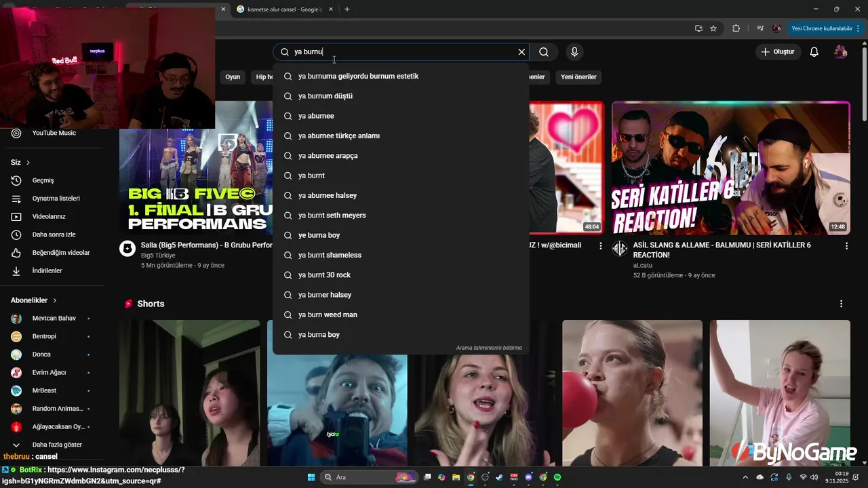Select suggestion ya burnum düştü
This screenshot has height=488, width=868.
coord(401,96)
